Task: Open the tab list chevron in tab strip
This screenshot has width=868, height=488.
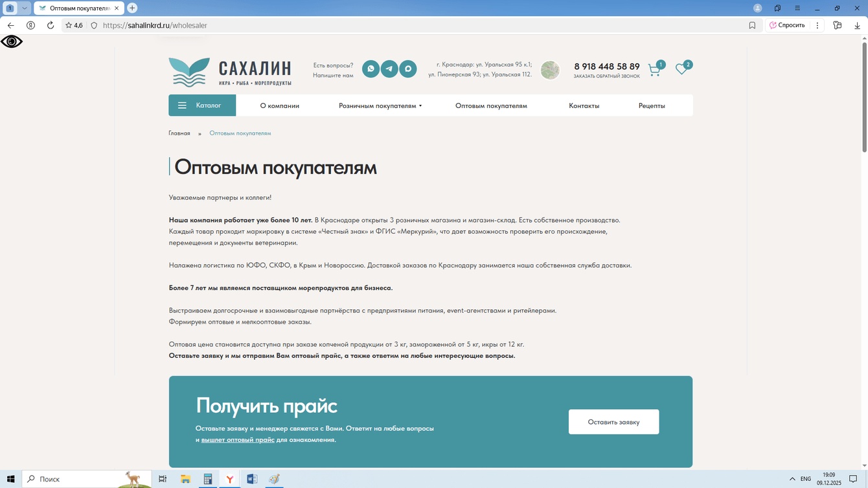Action: tap(24, 8)
